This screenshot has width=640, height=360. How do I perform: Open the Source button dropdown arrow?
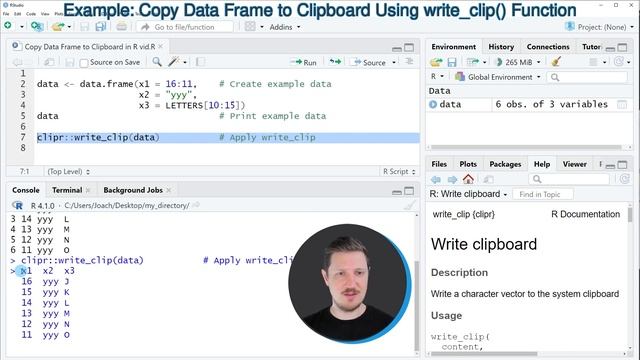(x=394, y=62)
